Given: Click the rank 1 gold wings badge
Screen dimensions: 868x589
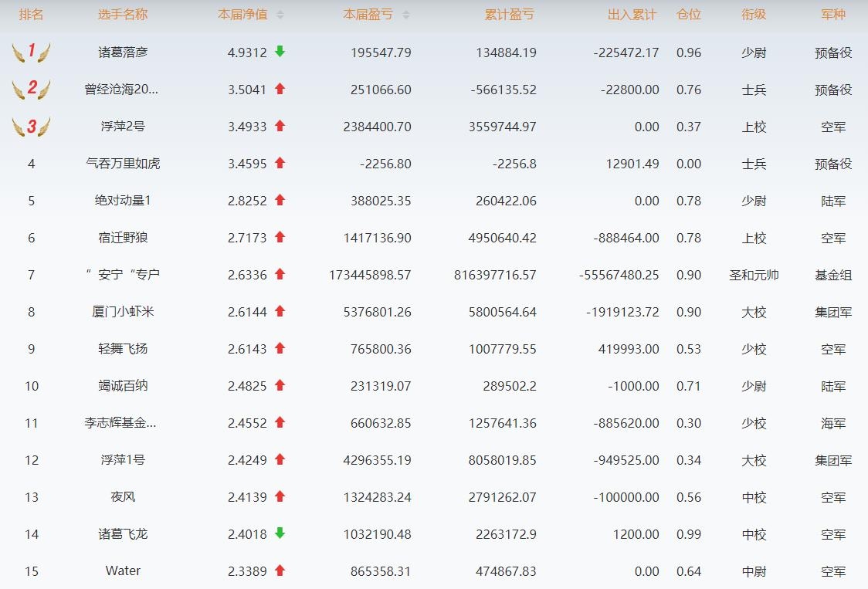Looking at the screenshot, I should (31, 52).
